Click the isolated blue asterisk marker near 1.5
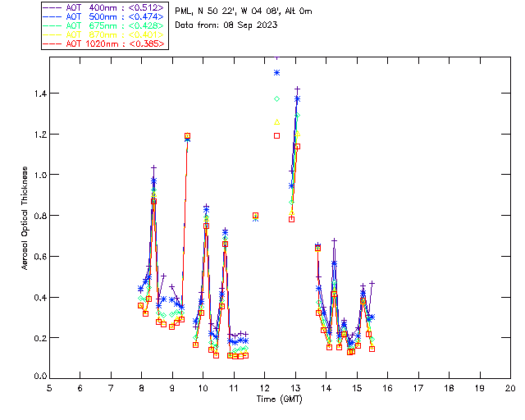Screen dimensions: 525x420 [276, 73]
